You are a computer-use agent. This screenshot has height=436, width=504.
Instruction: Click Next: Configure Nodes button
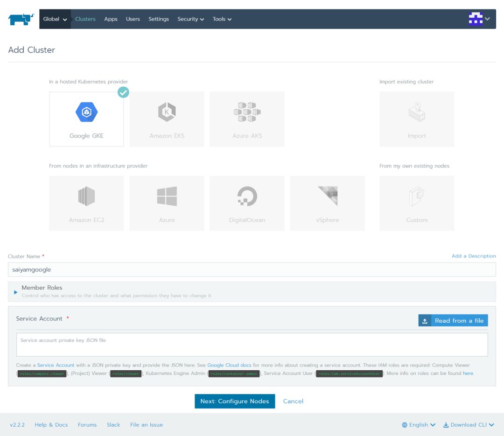coord(235,401)
